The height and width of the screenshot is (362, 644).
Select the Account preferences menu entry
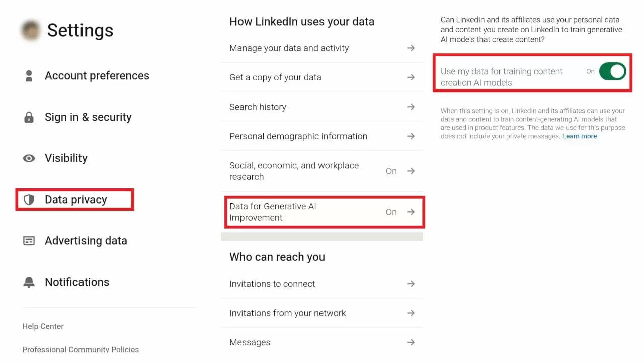[97, 75]
